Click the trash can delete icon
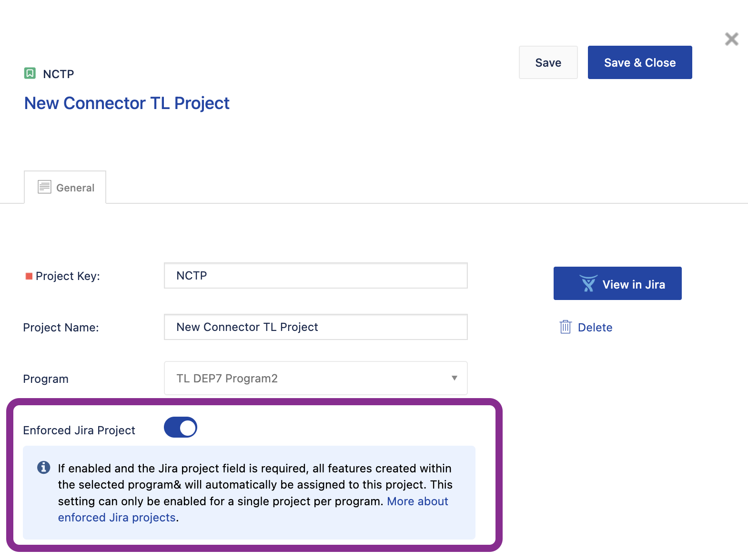Viewport: 748px width, 560px height. (566, 327)
